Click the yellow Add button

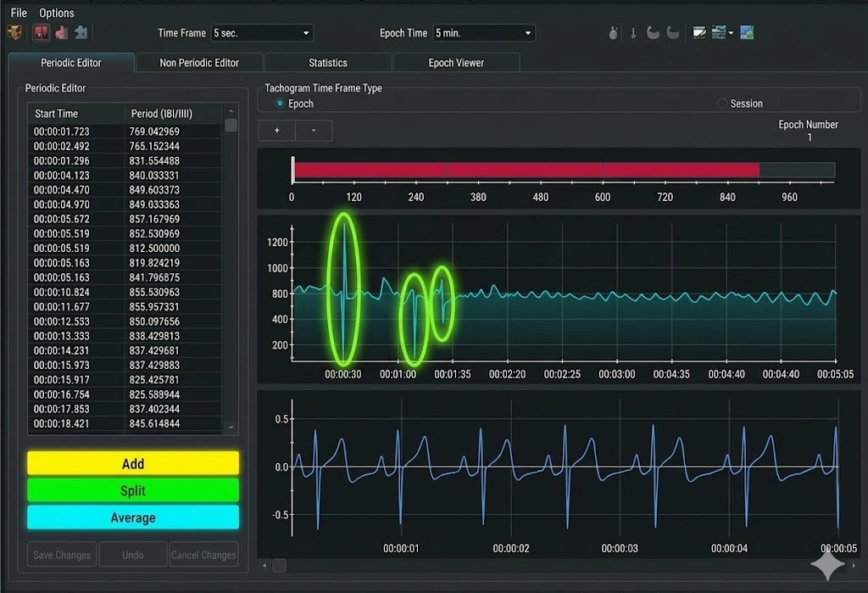tap(133, 463)
